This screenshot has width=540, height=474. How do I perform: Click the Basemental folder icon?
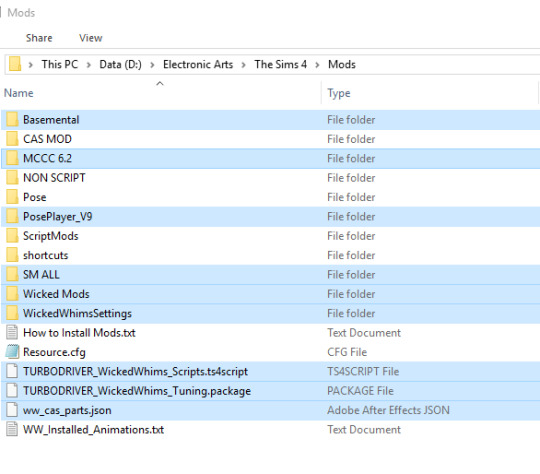coord(12,120)
